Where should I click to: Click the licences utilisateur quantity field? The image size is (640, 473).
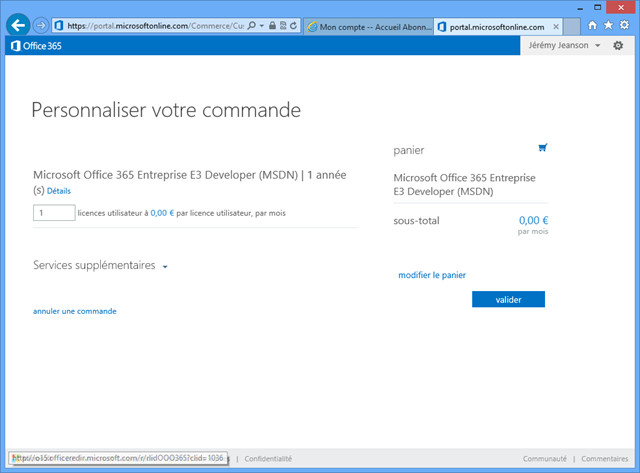click(x=54, y=213)
